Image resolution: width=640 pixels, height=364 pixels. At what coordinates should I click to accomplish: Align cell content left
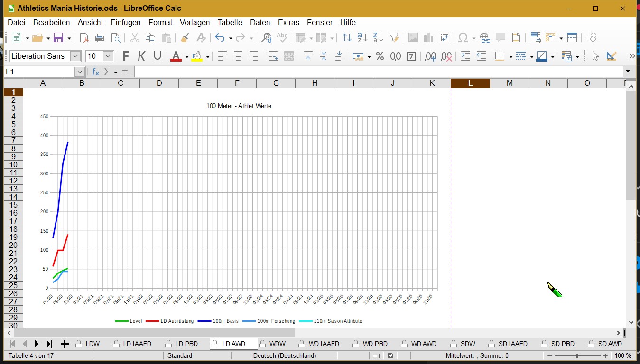click(x=222, y=56)
